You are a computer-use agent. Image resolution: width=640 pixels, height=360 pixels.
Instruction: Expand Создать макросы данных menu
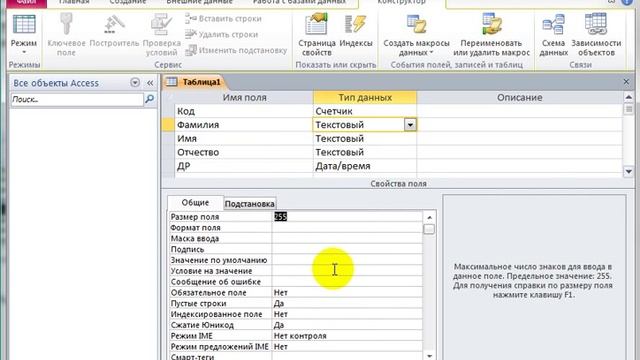[x=416, y=35]
